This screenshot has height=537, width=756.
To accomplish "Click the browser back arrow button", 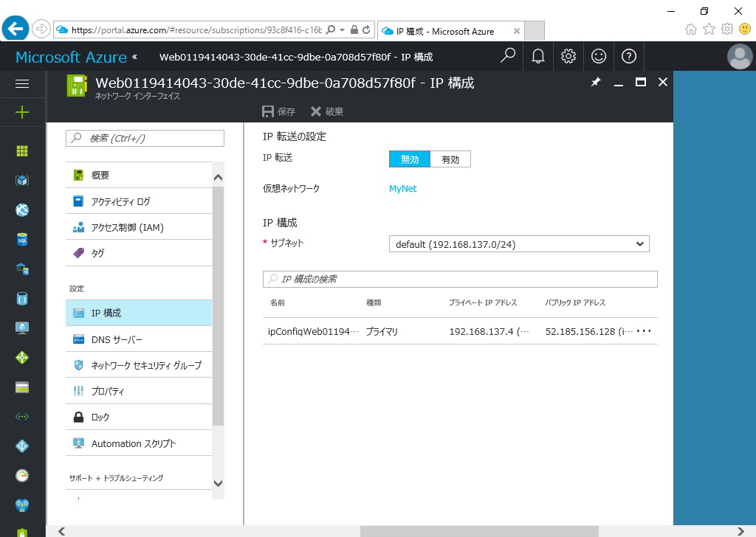I will (16, 29).
